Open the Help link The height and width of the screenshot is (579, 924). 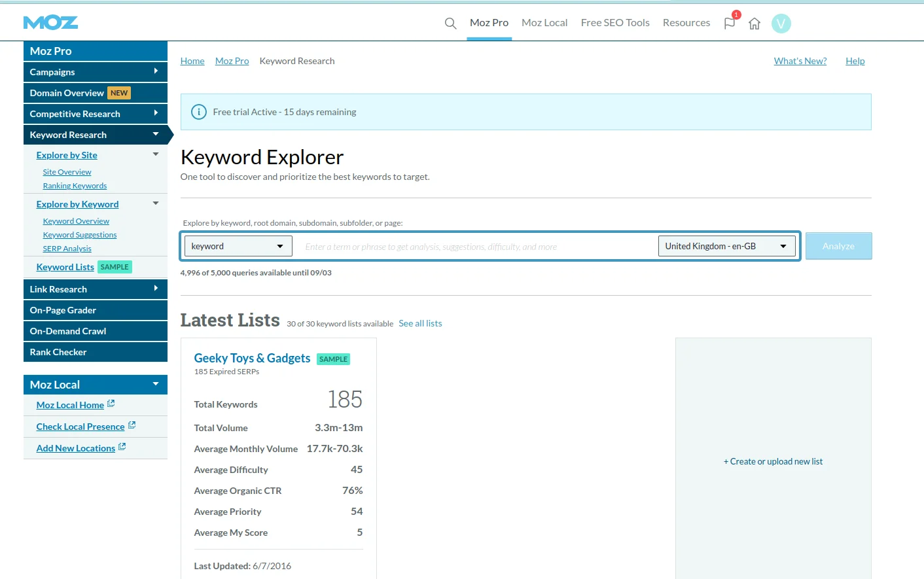[855, 61]
